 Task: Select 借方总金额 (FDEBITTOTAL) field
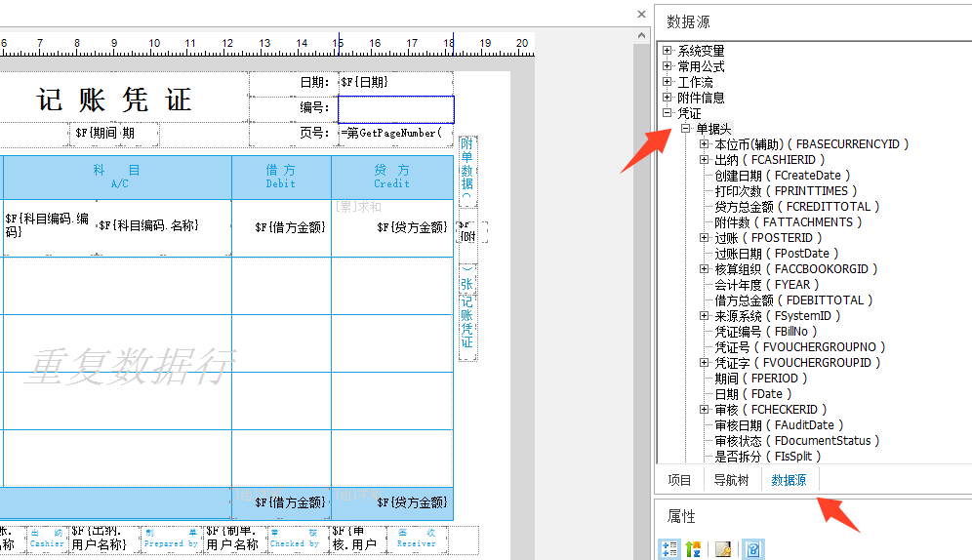[793, 300]
